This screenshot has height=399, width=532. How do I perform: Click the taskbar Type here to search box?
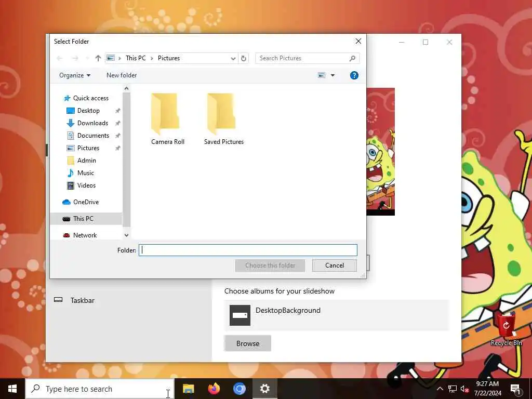pyautogui.click(x=100, y=389)
